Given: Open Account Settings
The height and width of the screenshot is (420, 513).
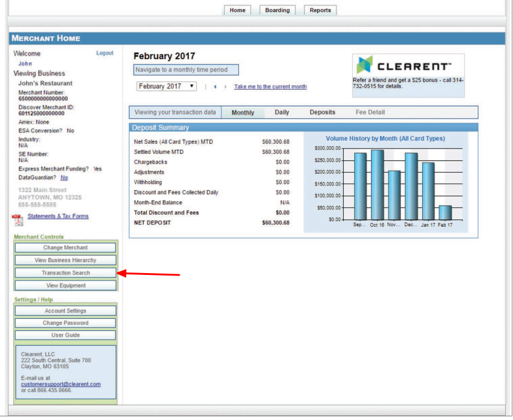Looking at the screenshot, I should point(65,311).
